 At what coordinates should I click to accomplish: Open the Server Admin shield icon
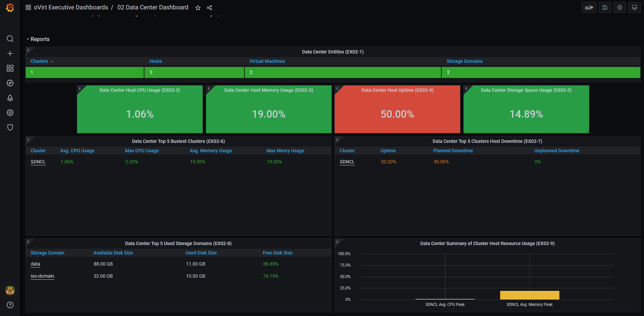[x=10, y=127]
